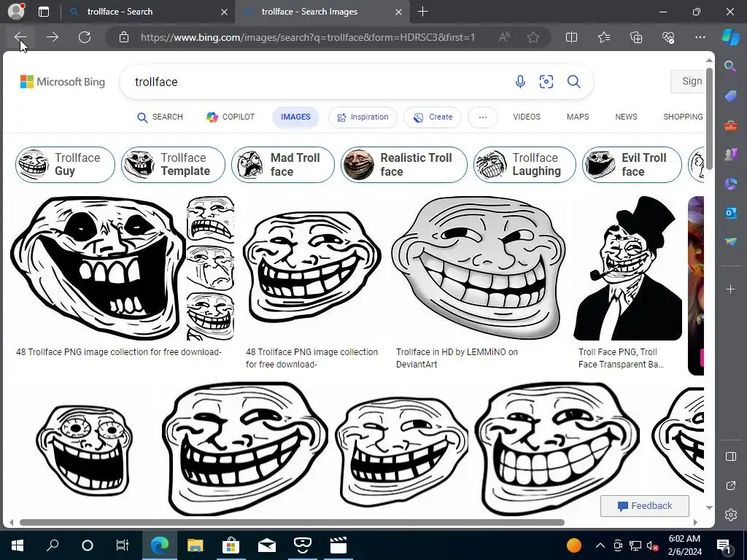Expand the three-dot more options pill
747x560 pixels.
coord(483,117)
